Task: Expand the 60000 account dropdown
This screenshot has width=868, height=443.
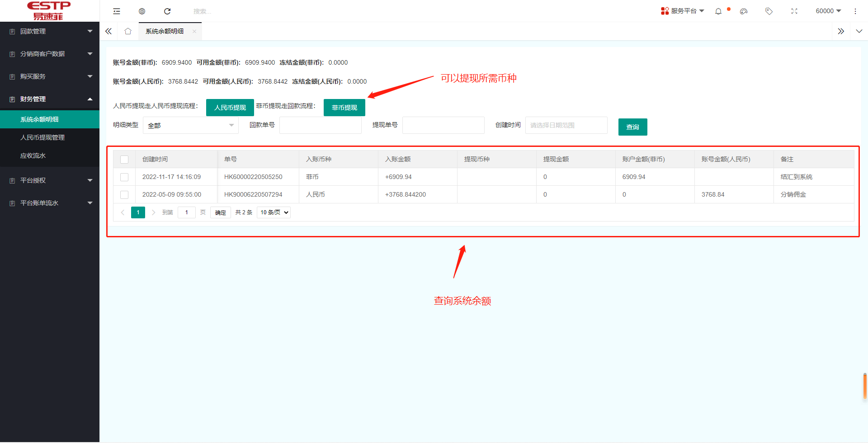Action: point(828,11)
